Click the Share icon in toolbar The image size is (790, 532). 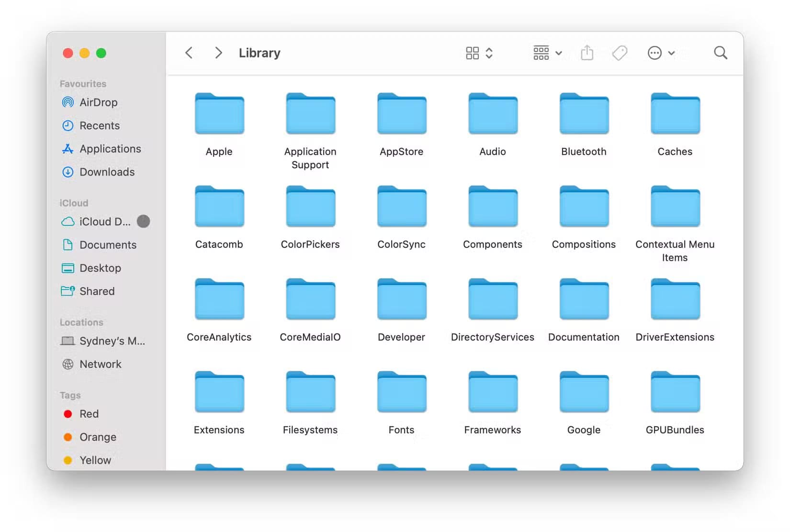point(587,53)
